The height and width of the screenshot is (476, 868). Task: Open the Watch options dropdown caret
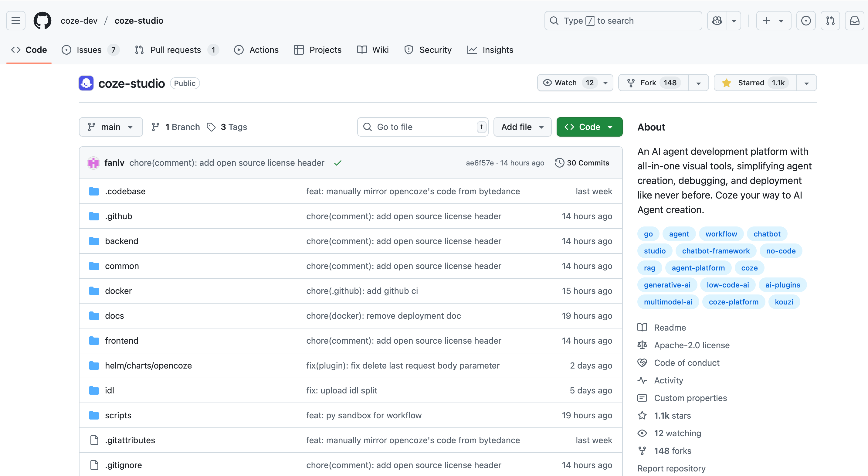[x=605, y=83]
